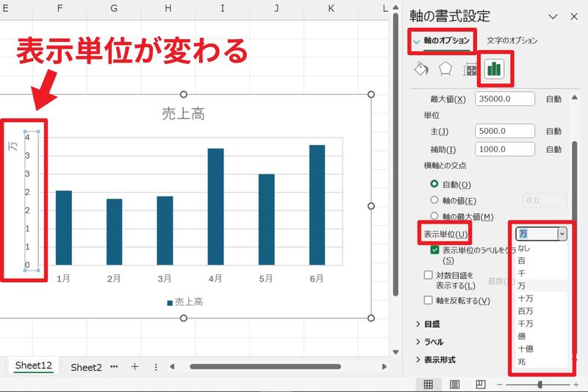The image size is (588, 392).
Task: Enable 対数目盛を表示する checkbox
Action: point(429,275)
